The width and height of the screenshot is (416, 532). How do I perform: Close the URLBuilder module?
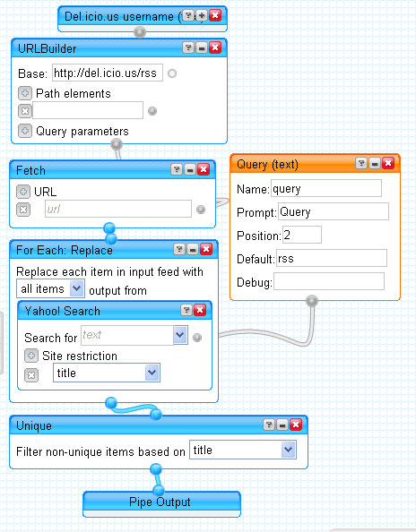[215, 47]
